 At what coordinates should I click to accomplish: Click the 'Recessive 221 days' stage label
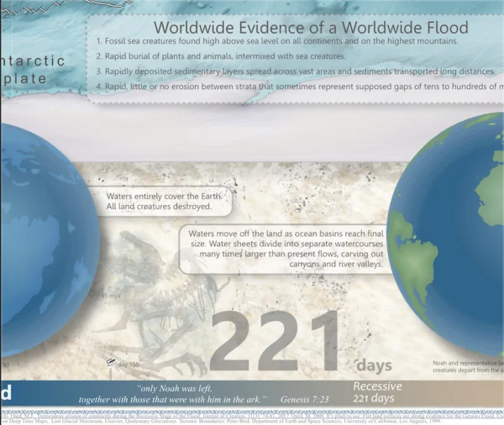[x=377, y=392]
